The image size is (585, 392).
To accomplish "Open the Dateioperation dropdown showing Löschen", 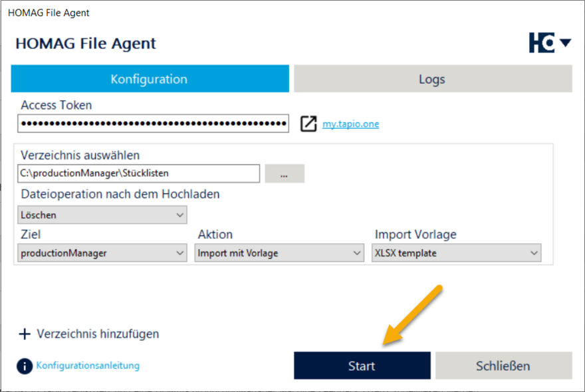I will coord(102,215).
